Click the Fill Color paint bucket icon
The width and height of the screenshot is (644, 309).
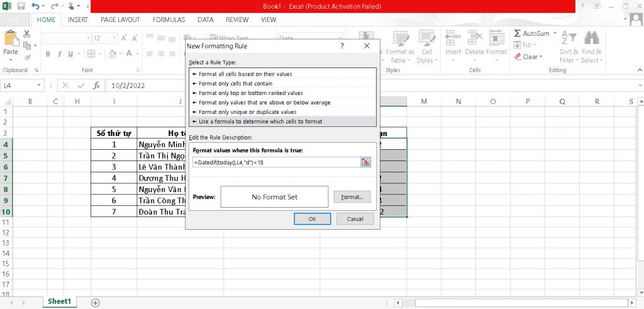pyautogui.click(x=112, y=54)
